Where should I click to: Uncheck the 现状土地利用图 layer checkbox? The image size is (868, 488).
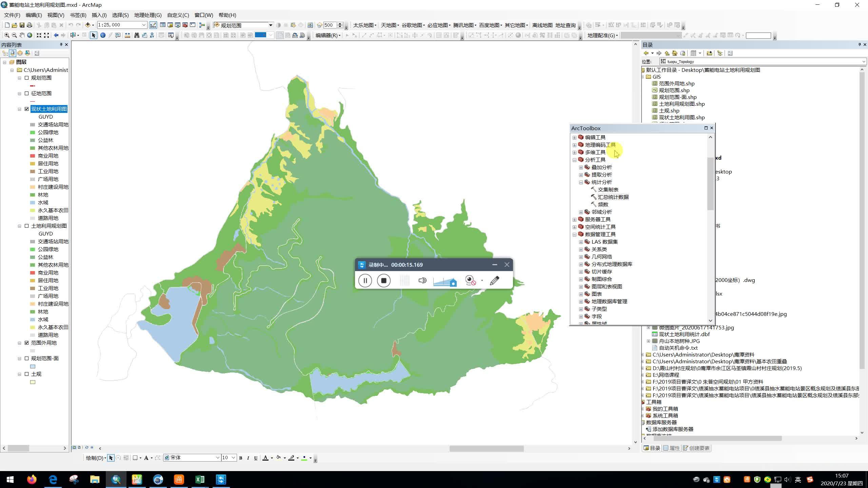pyautogui.click(x=27, y=109)
